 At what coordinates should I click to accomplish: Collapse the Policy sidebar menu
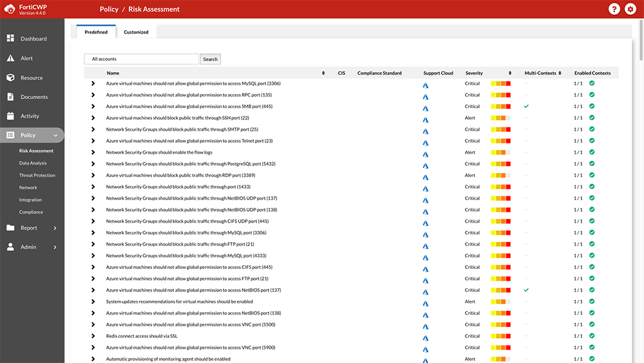click(55, 136)
